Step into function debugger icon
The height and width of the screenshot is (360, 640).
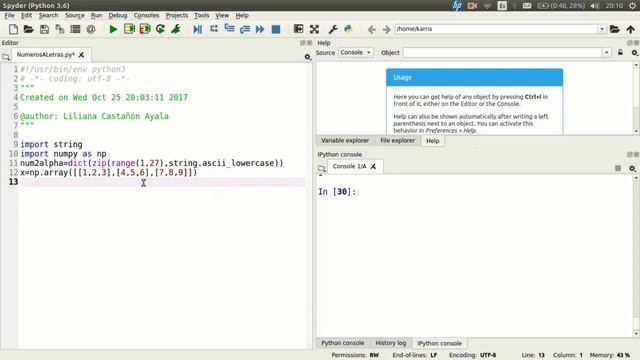[229, 29]
